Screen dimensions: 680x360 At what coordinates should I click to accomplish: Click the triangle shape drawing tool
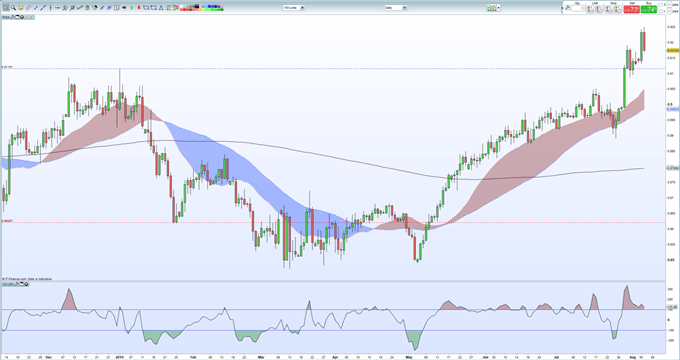[161, 7]
